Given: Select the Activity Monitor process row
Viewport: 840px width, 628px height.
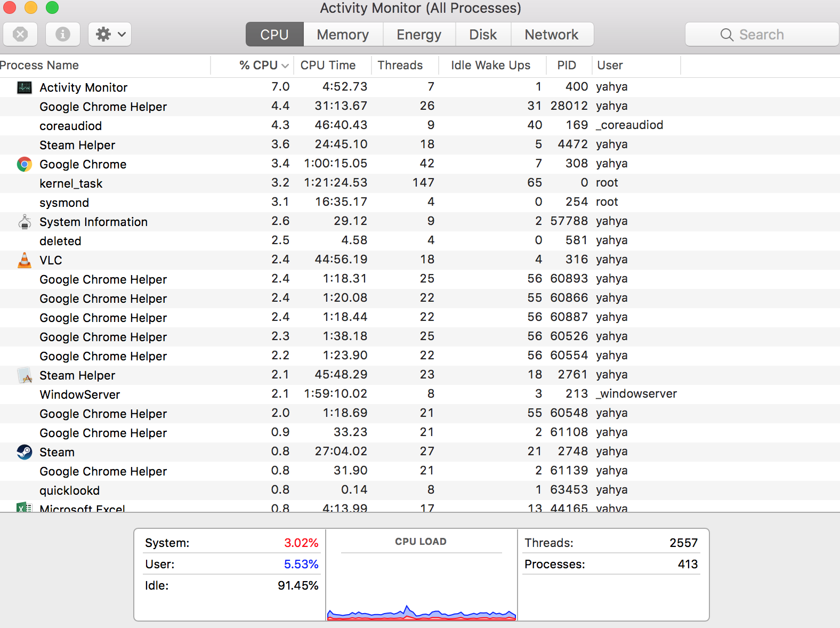Looking at the screenshot, I should click(x=420, y=87).
